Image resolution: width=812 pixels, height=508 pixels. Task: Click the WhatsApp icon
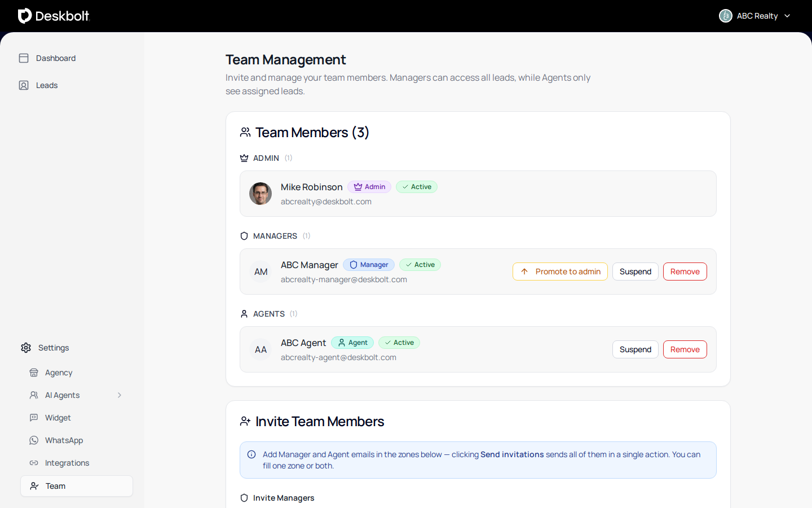point(34,440)
